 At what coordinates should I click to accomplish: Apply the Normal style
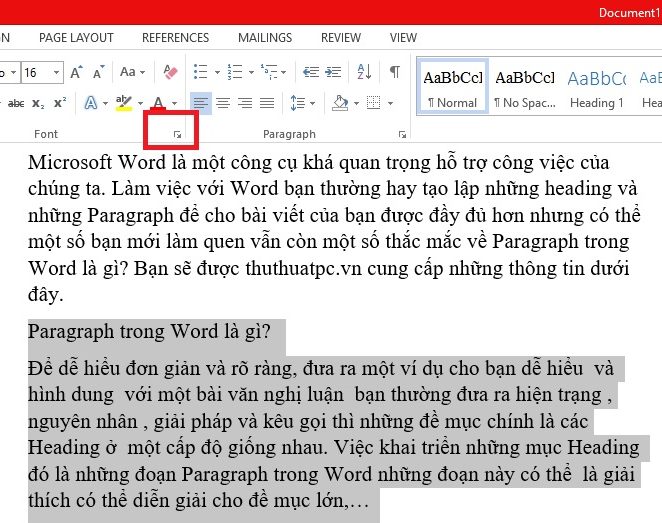click(453, 87)
